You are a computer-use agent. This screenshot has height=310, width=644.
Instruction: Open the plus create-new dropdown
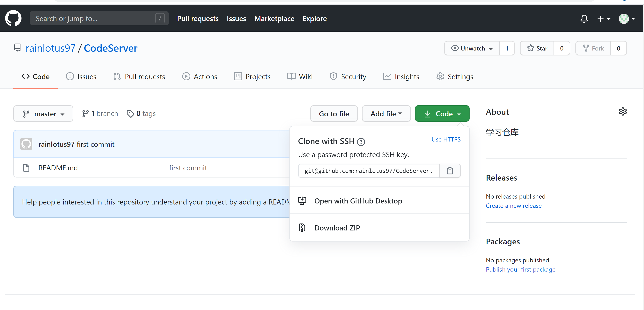(x=603, y=18)
